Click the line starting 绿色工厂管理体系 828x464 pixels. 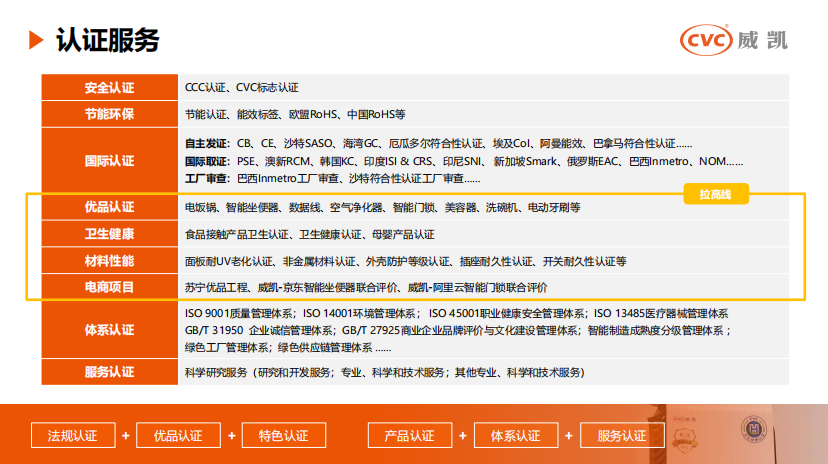tap(288, 348)
